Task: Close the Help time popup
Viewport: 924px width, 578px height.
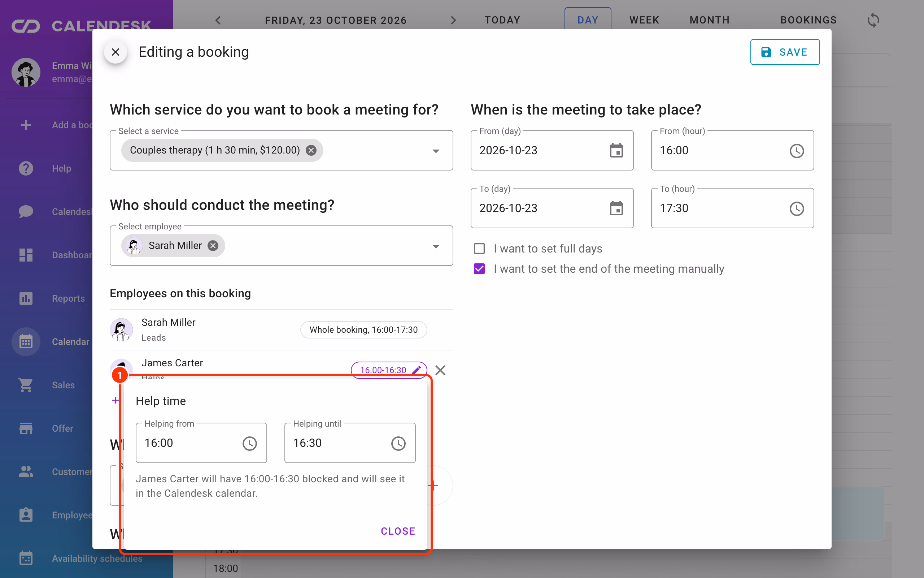Action: [398, 531]
